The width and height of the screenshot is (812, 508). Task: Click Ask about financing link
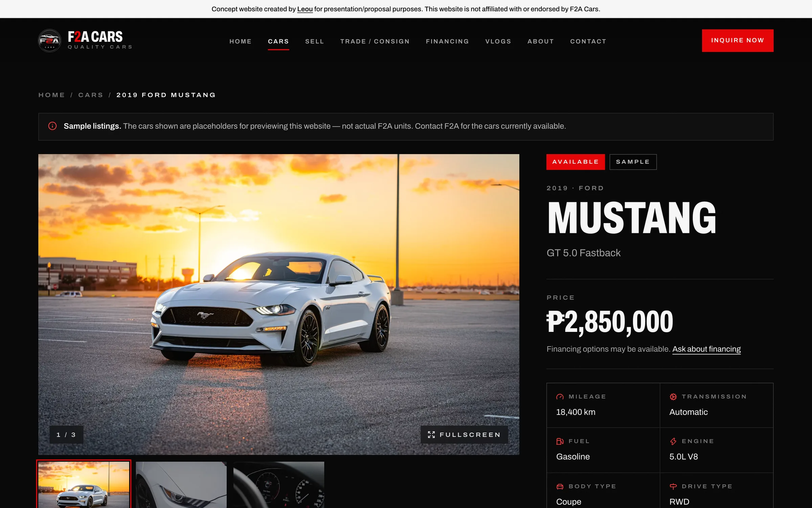tap(706, 349)
